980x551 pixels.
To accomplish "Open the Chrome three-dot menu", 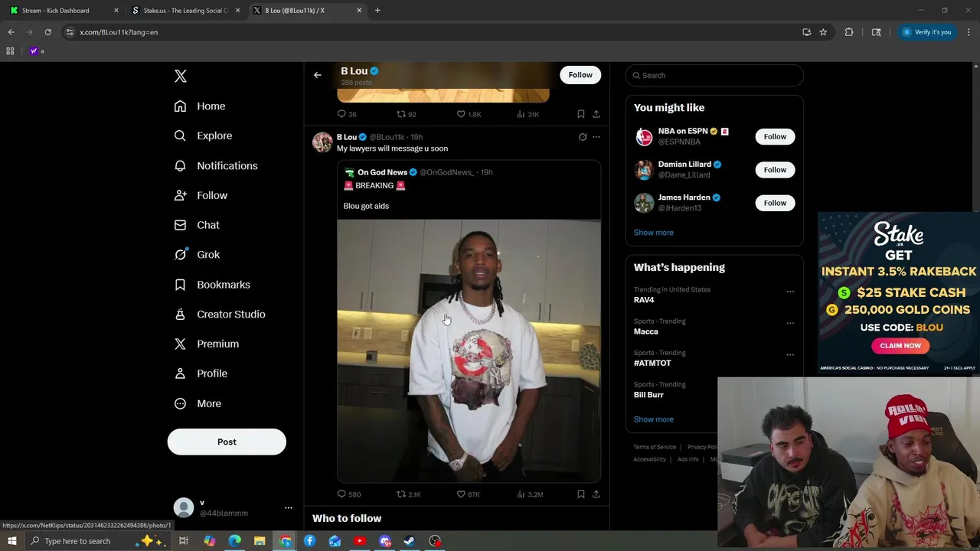I will (969, 32).
